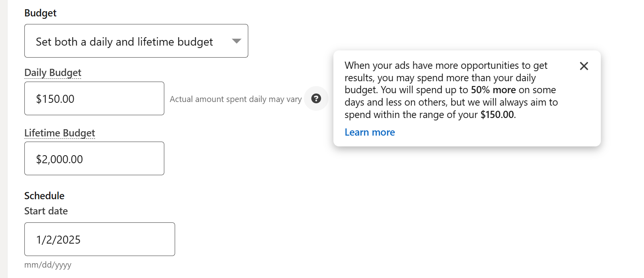Open the Learn more link
The height and width of the screenshot is (278, 644).
pyautogui.click(x=370, y=132)
